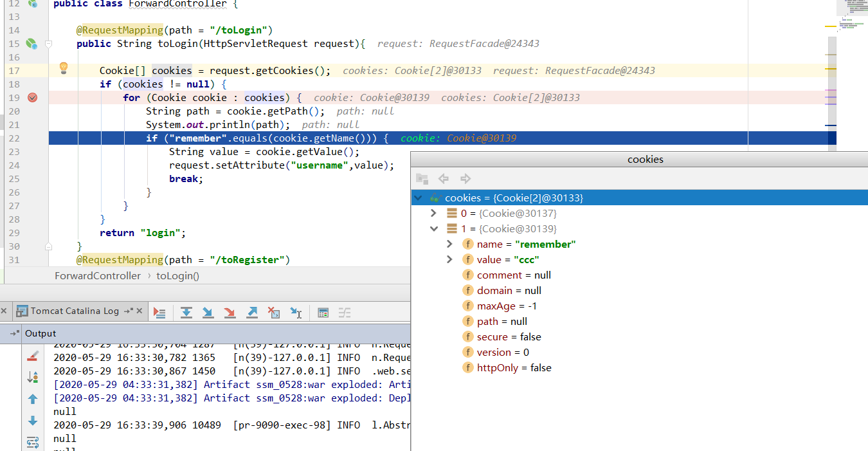The height and width of the screenshot is (451, 868).
Task: Click the toLogin() breadcrumb link
Action: coord(177,275)
